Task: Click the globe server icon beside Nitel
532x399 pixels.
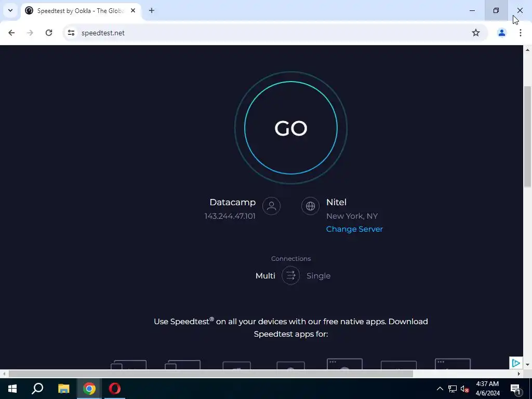Action: (x=310, y=206)
